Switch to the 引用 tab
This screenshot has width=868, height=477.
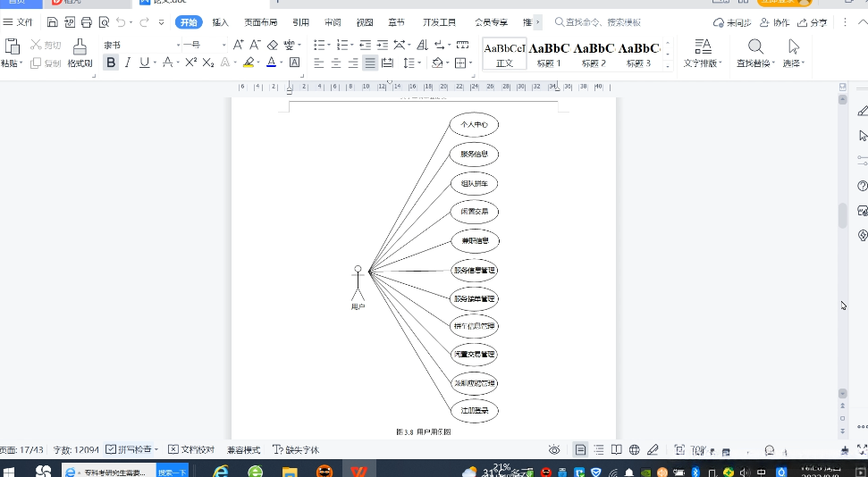[x=300, y=22]
